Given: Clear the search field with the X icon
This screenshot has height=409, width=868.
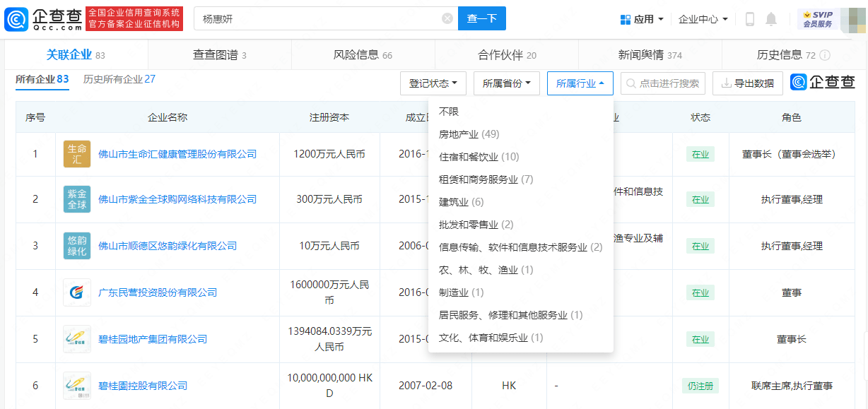Looking at the screenshot, I should (447, 19).
